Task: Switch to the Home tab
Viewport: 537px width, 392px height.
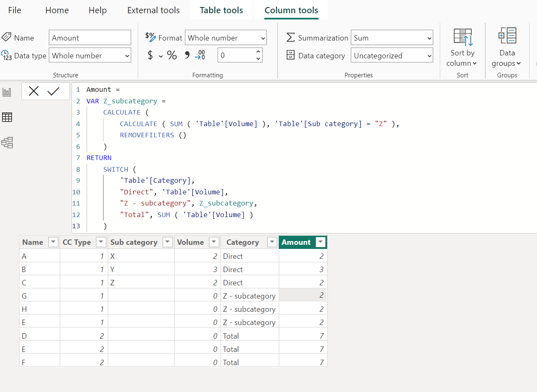Action: coord(57,10)
